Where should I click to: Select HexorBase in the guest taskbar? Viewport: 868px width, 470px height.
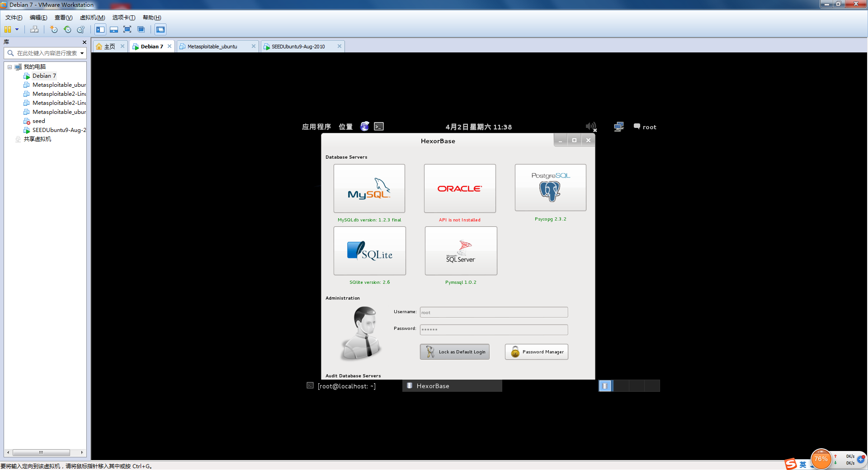452,386
